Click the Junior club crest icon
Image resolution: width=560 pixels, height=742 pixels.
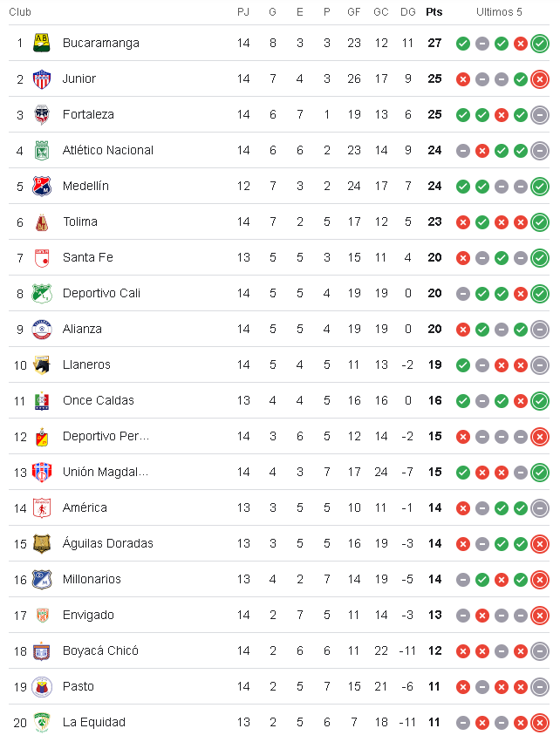42,78
